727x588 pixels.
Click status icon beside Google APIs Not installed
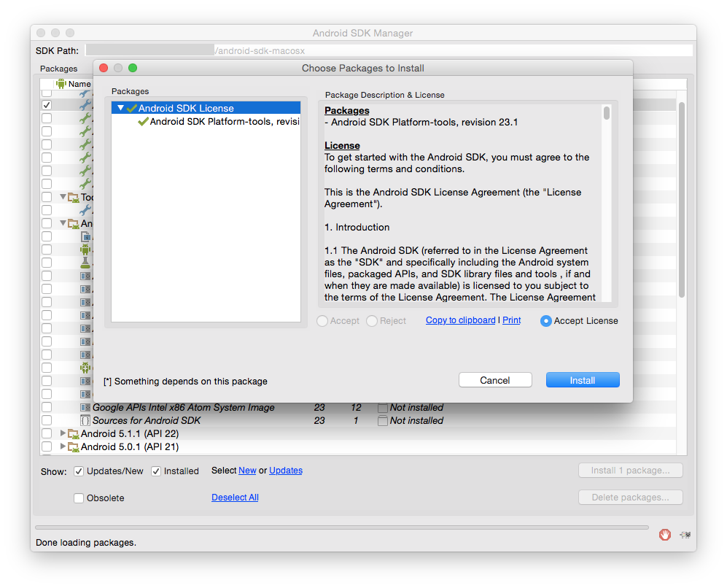coord(383,408)
